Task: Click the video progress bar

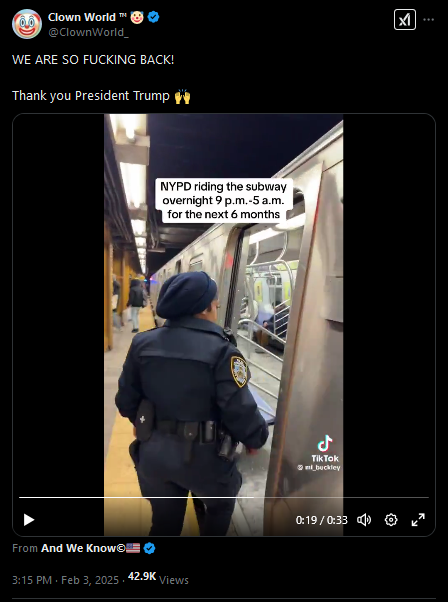Action: [224, 498]
